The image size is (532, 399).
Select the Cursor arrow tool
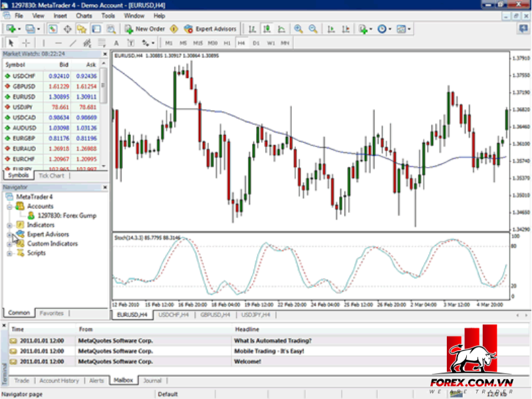point(11,43)
